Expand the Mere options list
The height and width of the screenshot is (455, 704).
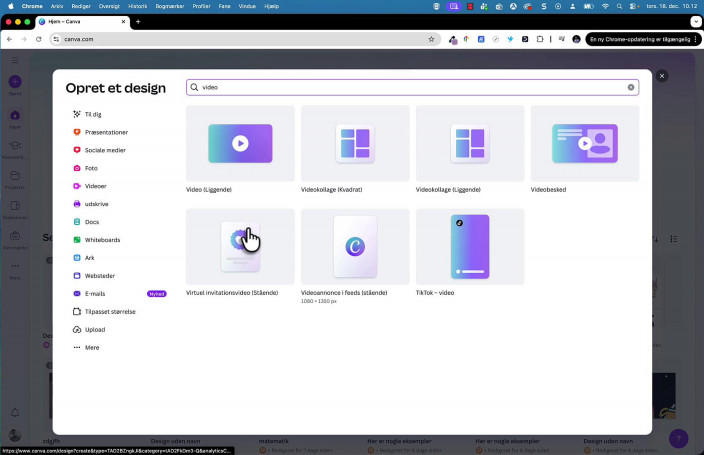point(91,347)
